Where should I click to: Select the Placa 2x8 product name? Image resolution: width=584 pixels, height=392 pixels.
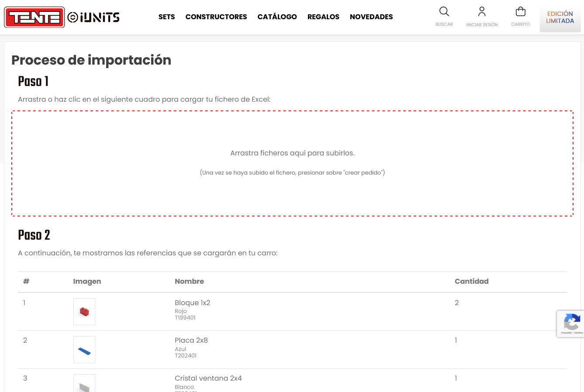point(191,340)
